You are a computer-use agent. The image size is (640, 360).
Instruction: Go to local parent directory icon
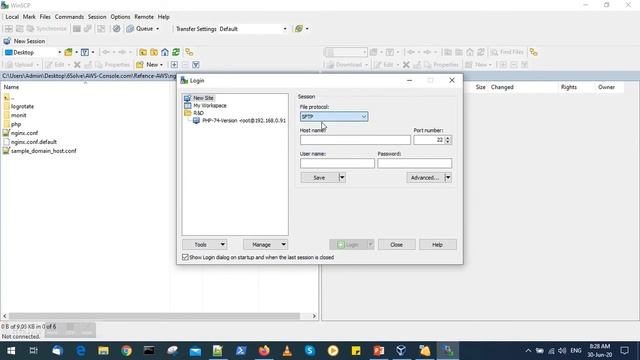click(x=143, y=52)
